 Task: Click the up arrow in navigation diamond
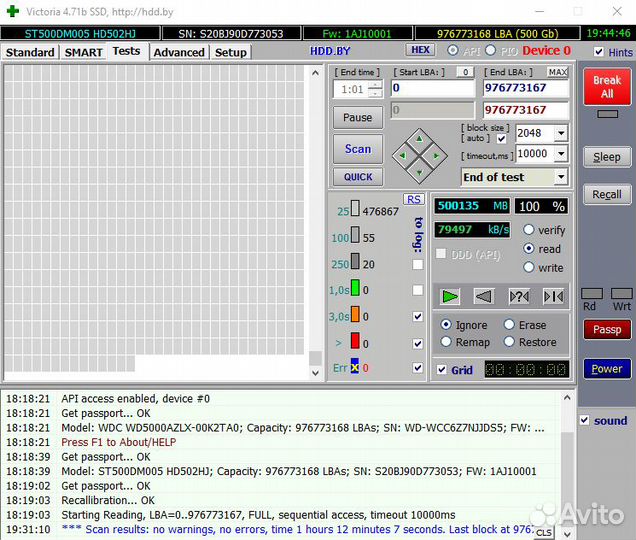click(x=419, y=138)
